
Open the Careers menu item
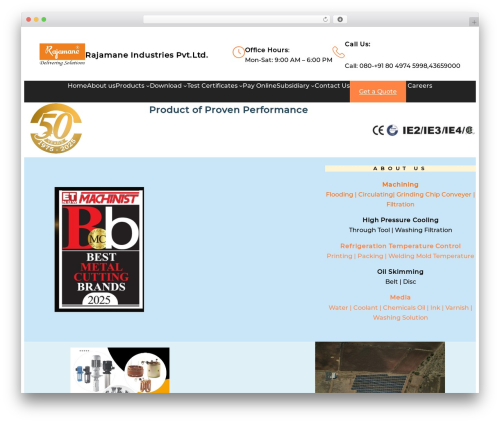point(420,86)
